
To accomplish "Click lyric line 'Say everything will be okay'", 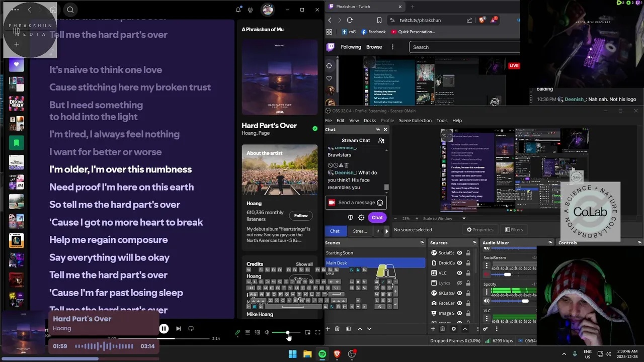I will point(109,257).
